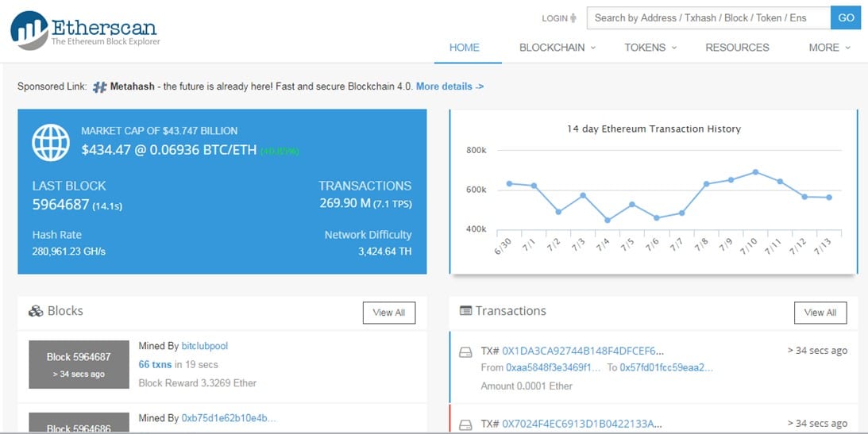Click the 7/4 data point on chart
868x434 pixels.
click(x=608, y=220)
